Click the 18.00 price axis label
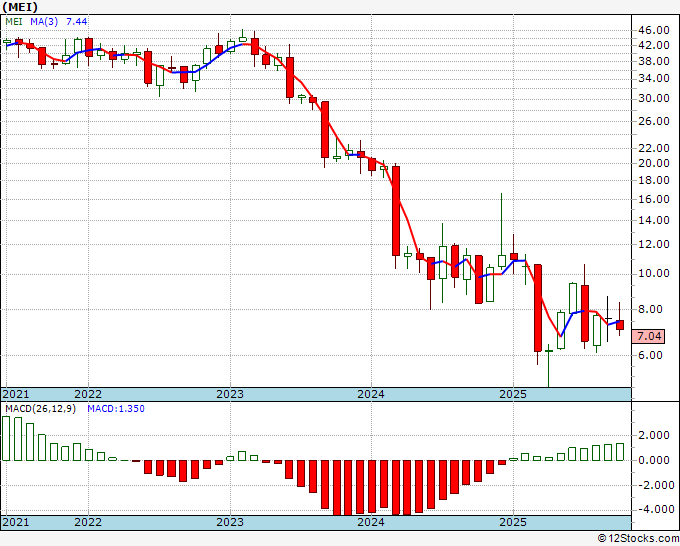 [654, 180]
